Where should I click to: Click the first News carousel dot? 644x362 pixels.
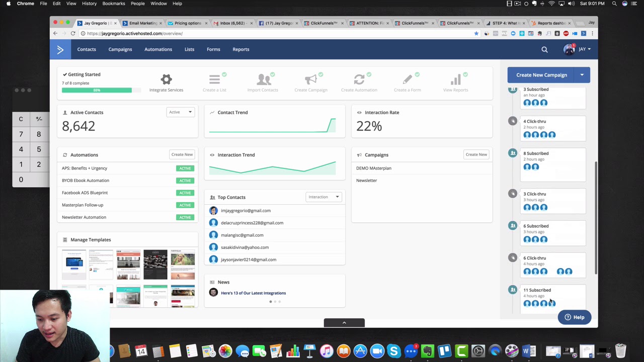pyautogui.click(x=270, y=302)
